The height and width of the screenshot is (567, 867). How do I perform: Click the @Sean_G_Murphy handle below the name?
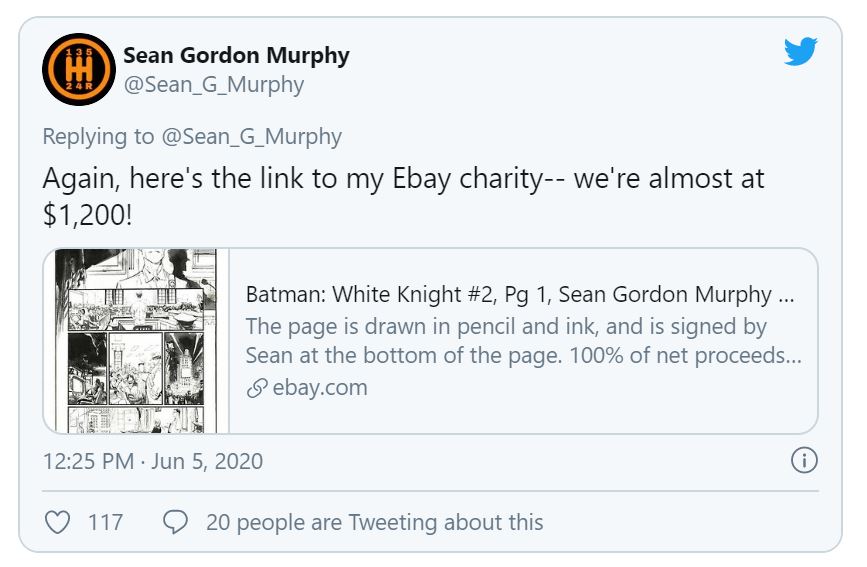click(213, 85)
